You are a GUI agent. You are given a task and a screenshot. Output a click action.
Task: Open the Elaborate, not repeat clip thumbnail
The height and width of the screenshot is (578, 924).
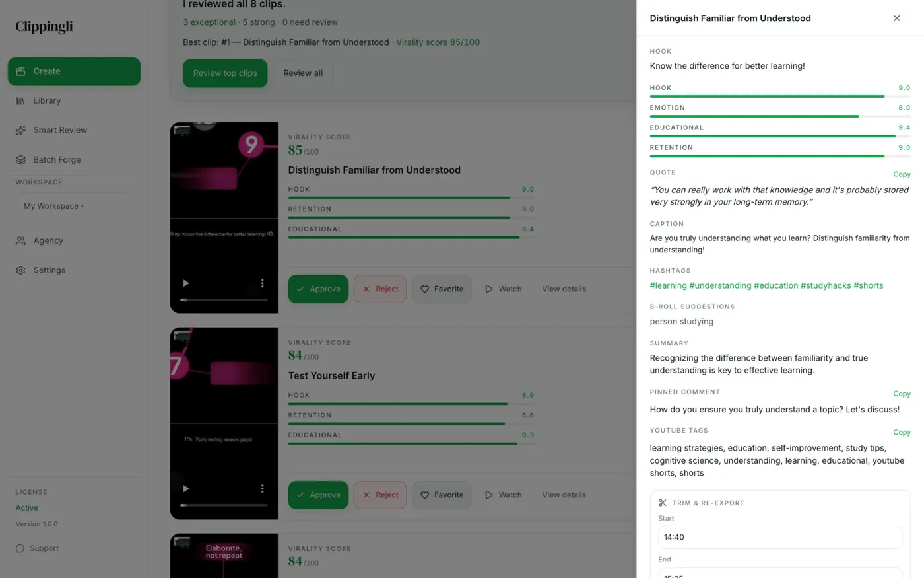[224, 556]
